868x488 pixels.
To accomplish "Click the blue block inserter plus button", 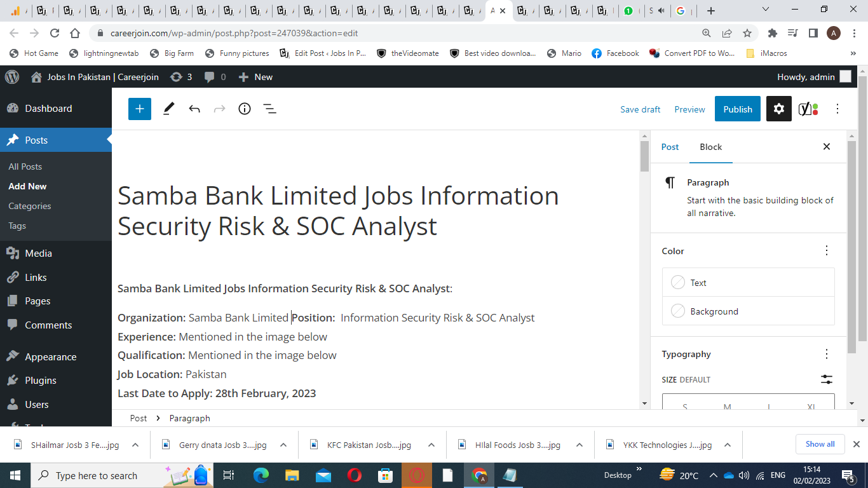I will [140, 109].
